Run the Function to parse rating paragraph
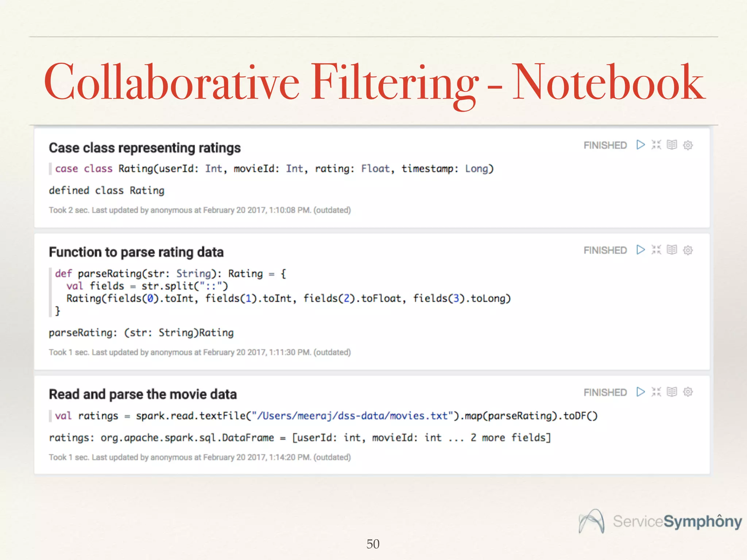This screenshot has height=560, width=747. tap(640, 250)
